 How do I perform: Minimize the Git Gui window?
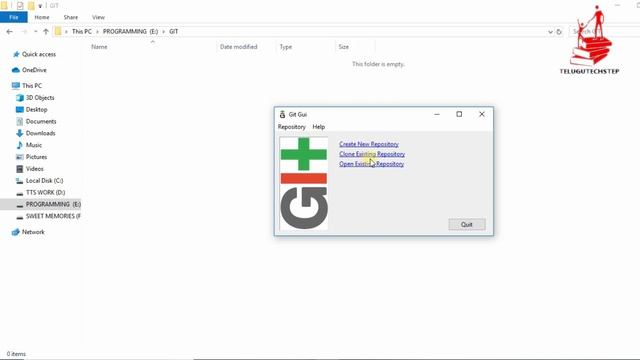click(x=437, y=114)
